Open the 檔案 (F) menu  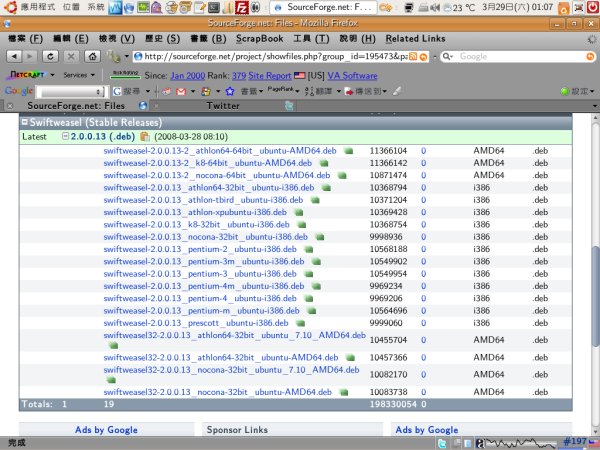(x=26, y=39)
